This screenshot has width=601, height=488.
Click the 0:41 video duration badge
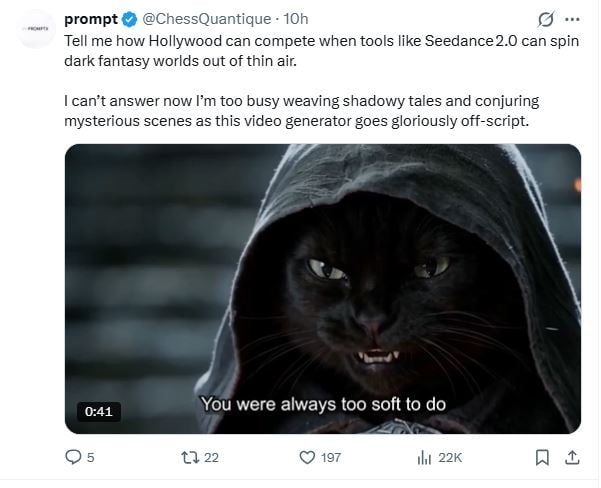(97, 411)
